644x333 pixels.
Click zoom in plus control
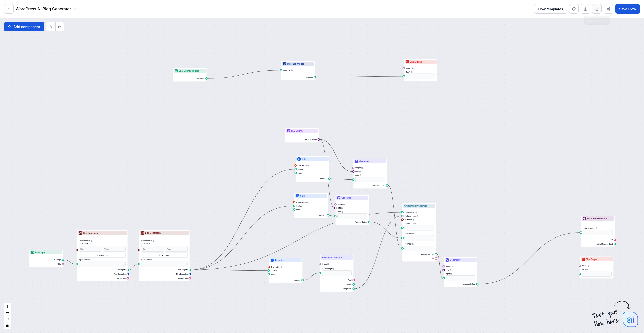7,306
